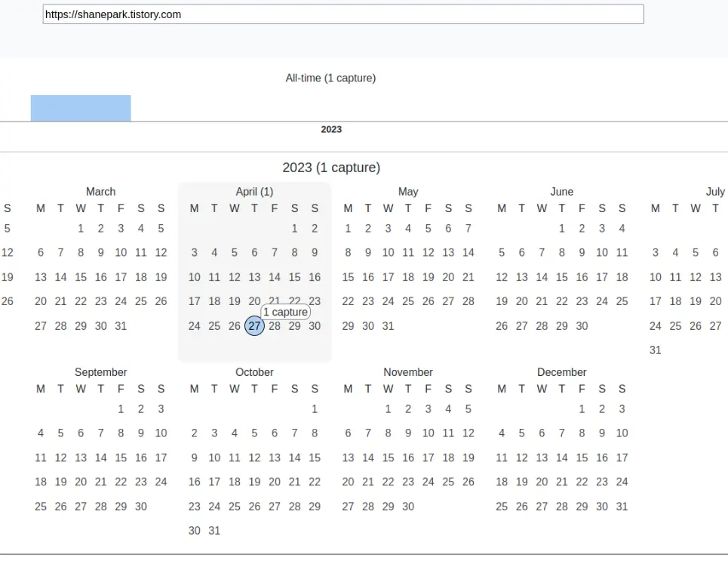Select day 22 in June
The image size is (728, 570).
tap(562, 301)
